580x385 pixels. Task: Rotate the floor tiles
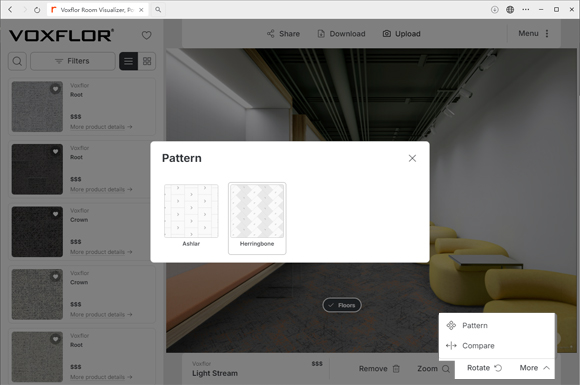click(x=484, y=368)
